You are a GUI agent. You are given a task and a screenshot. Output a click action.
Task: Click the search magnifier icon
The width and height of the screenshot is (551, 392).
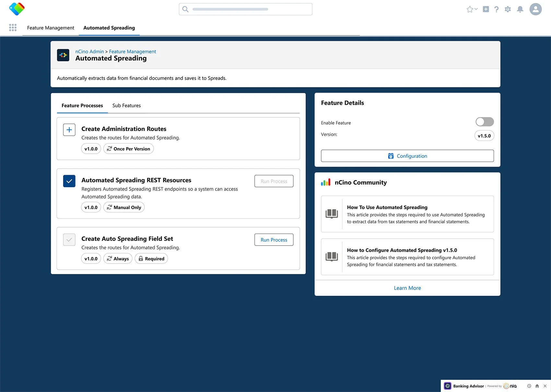coord(185,9)
